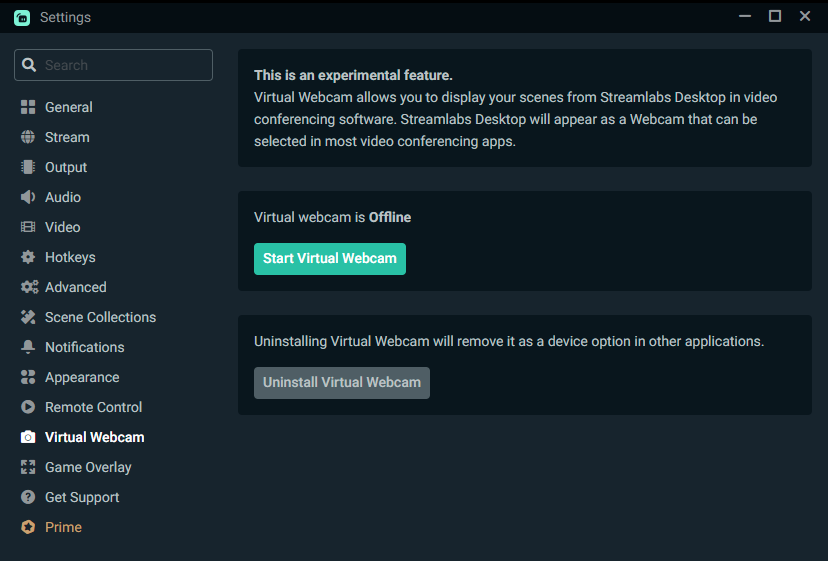Viewport: 828px width, 561px height.
Task: Open the General settings section
Action: 69,107
